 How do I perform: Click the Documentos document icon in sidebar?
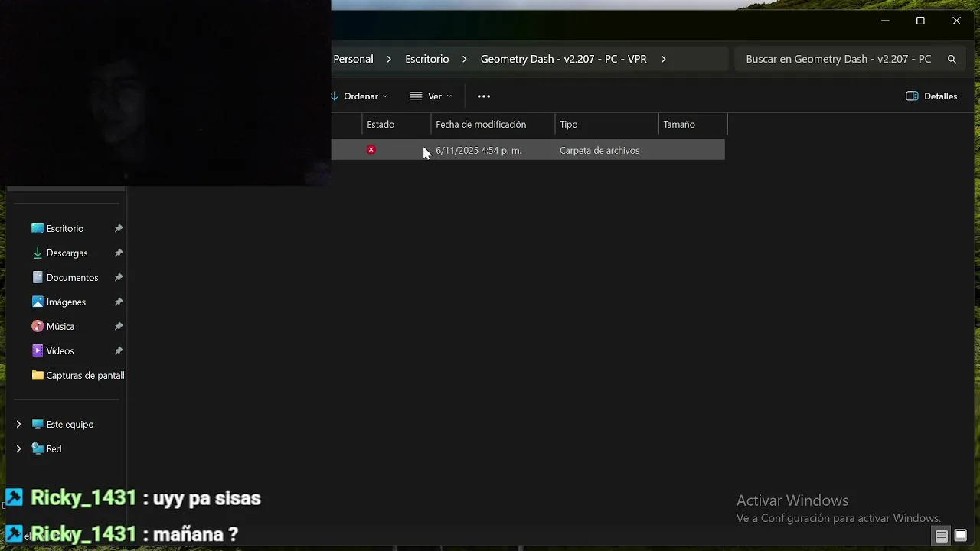(38, 277)
